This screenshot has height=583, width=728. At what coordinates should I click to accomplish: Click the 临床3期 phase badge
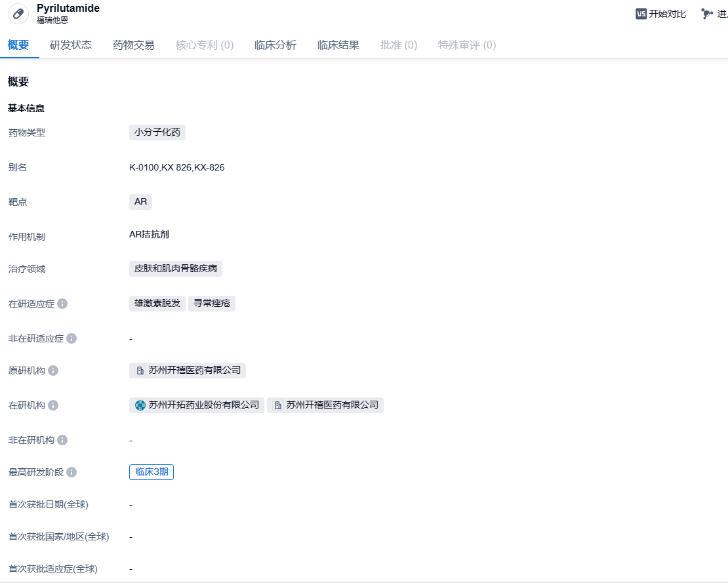tap(152, 472)
